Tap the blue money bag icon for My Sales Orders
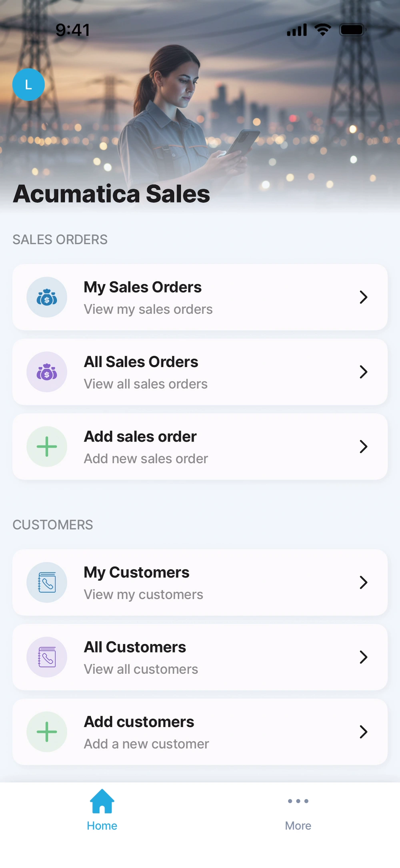This screenshot has height=868, width=400. tap(47, 297)
